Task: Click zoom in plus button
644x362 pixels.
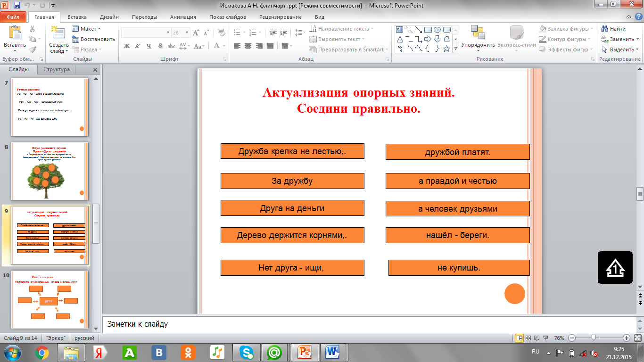Action: click(x=627, y=338)
